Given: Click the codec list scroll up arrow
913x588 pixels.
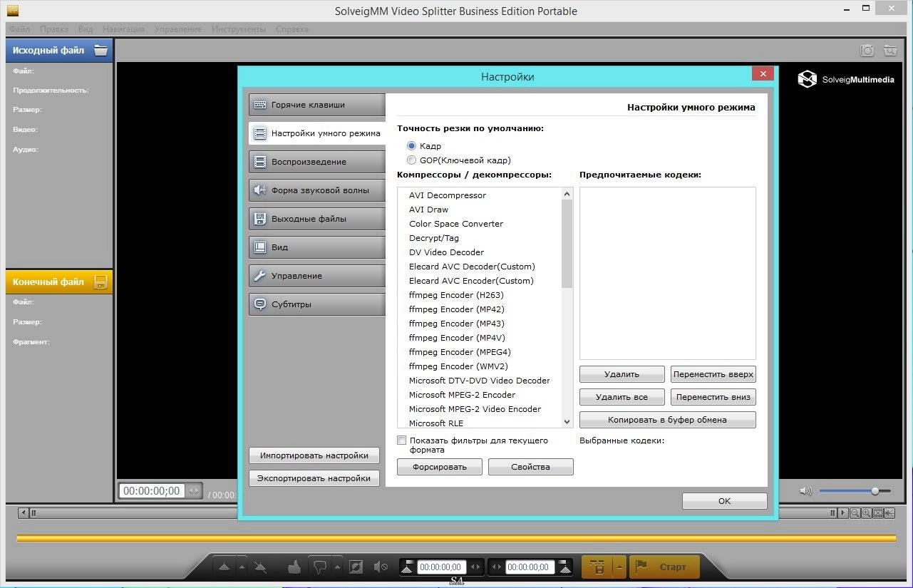Looking at the screenshot, I should [567, 194].
